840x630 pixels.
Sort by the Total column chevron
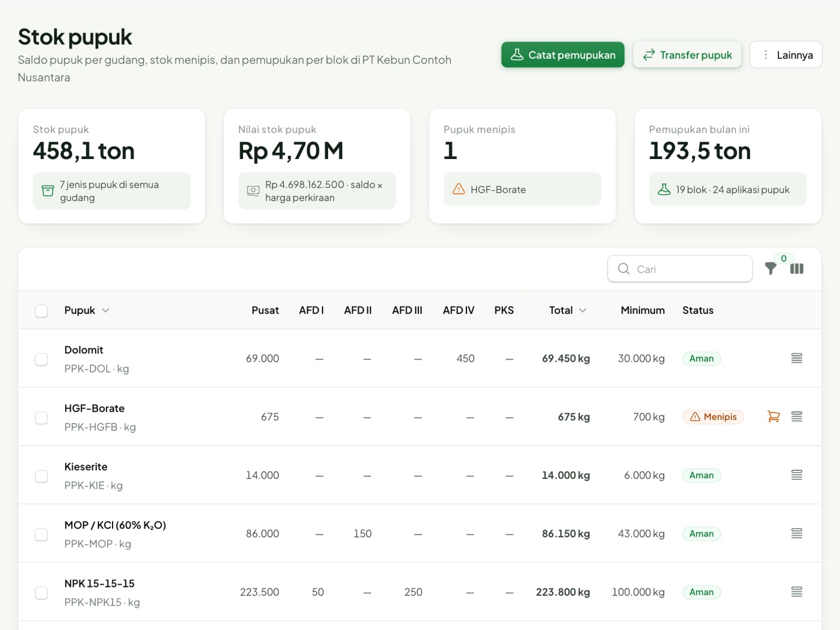[x=582, y=310]
